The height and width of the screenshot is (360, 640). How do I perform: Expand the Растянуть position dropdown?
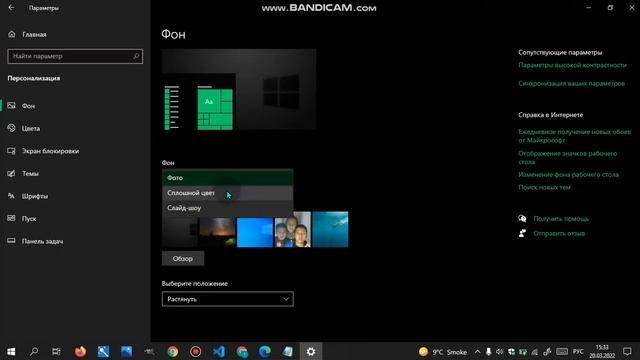[x=227, y=299]
